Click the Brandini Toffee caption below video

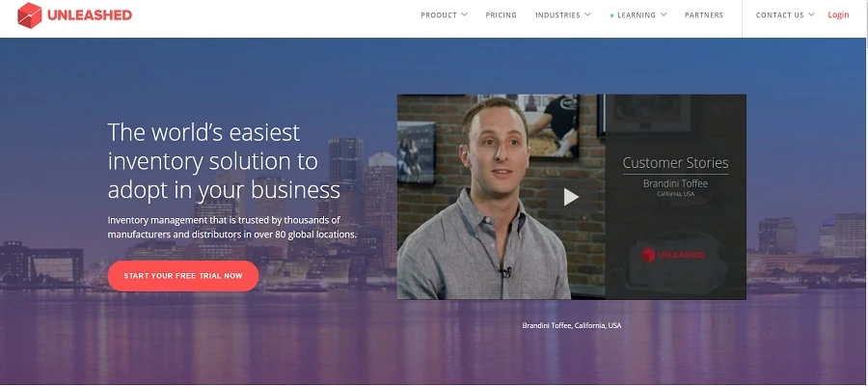pyautogui.click(x=571, y=325)
